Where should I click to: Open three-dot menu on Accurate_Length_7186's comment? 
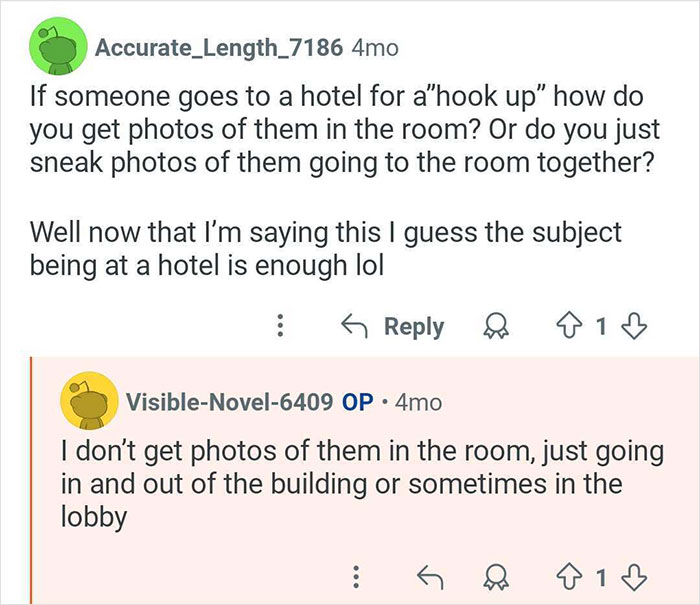coord(281,327)
